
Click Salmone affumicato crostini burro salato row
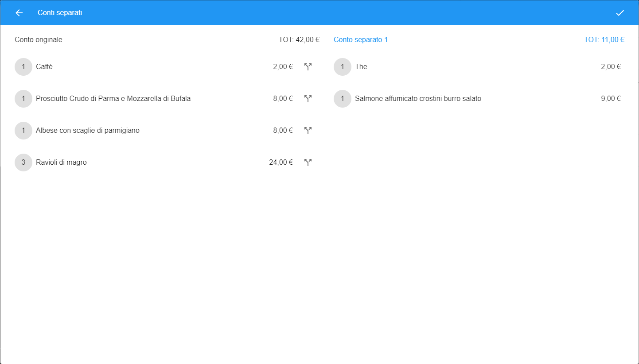(479, 99)
